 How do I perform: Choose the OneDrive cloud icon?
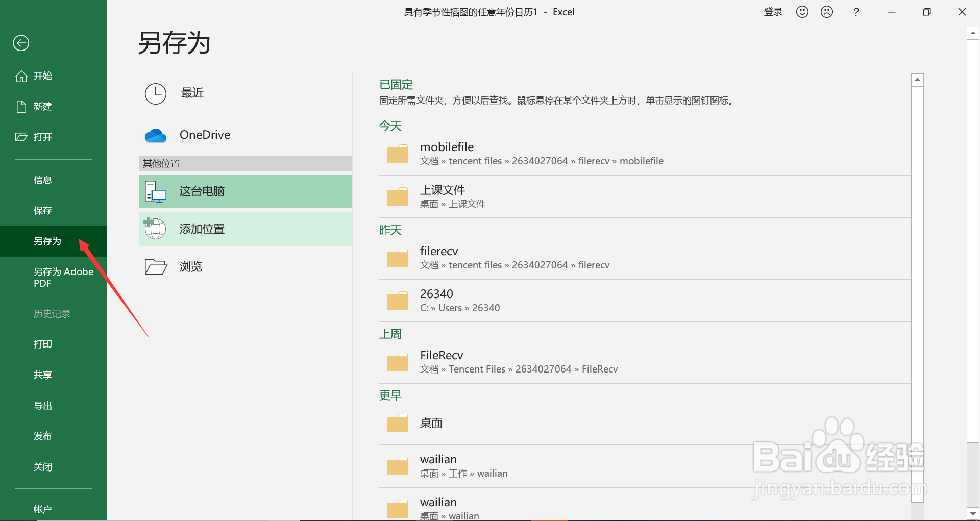pos(156,135)
